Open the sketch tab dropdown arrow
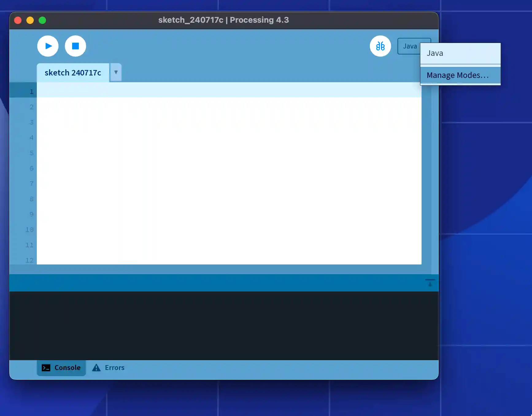This screenshot has width=532, height=416. pyautogui.click(x=116, y=73)
